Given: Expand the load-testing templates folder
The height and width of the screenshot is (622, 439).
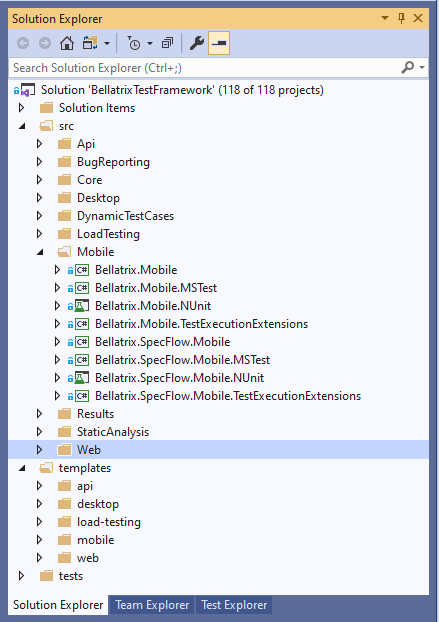Looking at the screenshot, I should point(40,522).
